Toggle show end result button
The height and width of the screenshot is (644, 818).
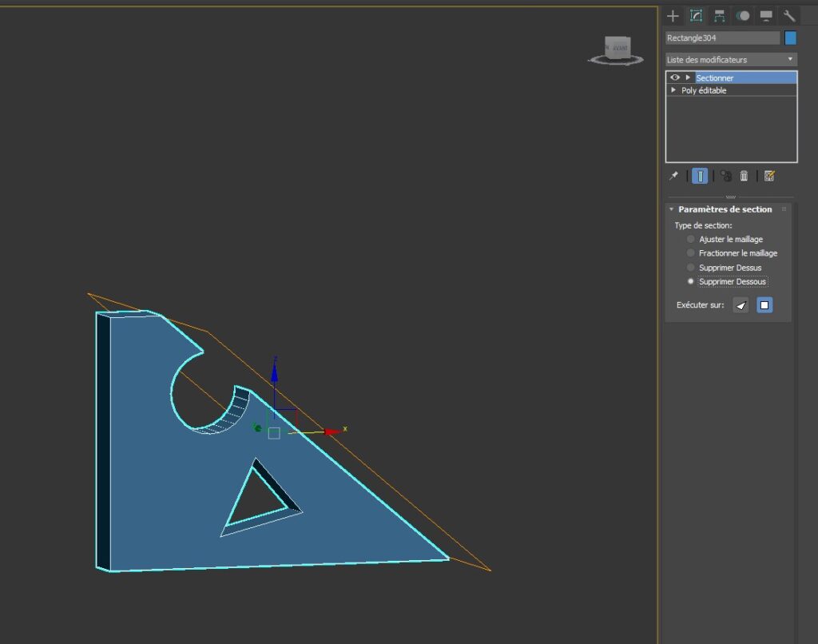pyautogui.click(x=700, y=176)
